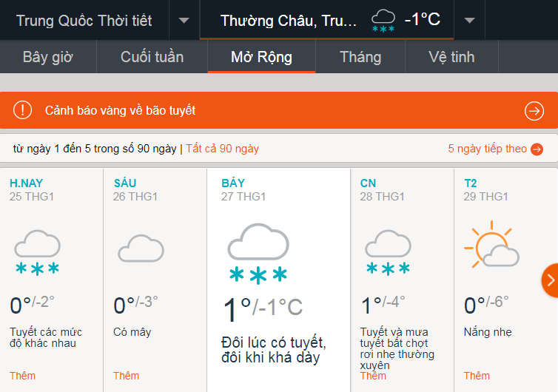Click the Tất cả 90 ngày link
This screenshot has height=392, width=558.
click(222, 149)
